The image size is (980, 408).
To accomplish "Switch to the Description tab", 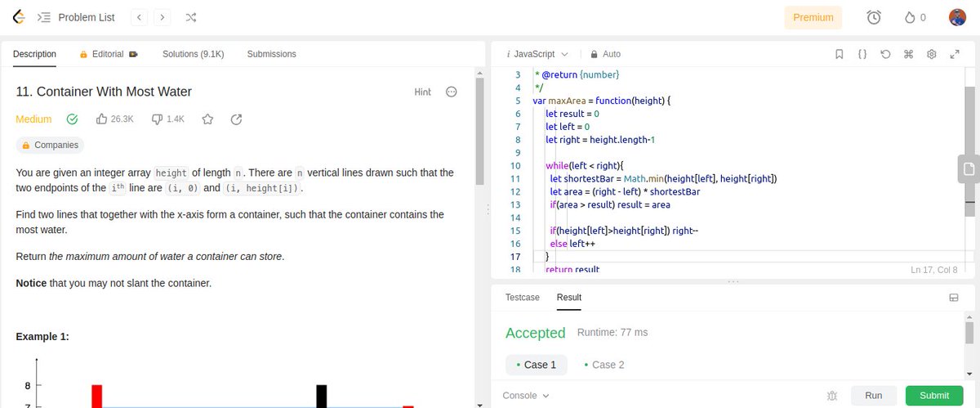I will click(x=34, y=54).
